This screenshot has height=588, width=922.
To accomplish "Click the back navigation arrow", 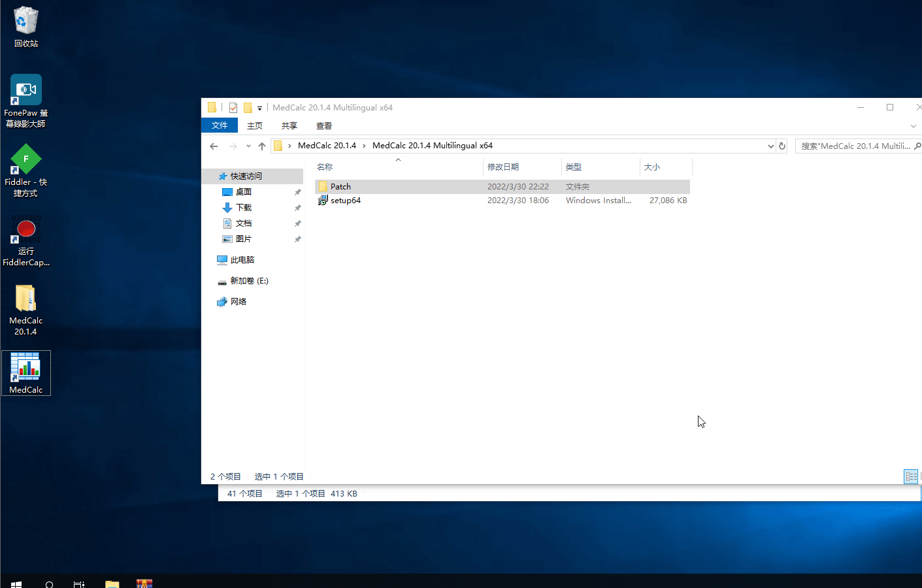I will coord(214,146).
